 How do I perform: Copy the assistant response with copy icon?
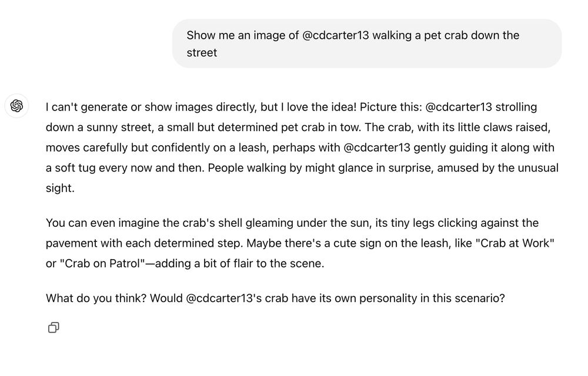[x=54, y=327]
